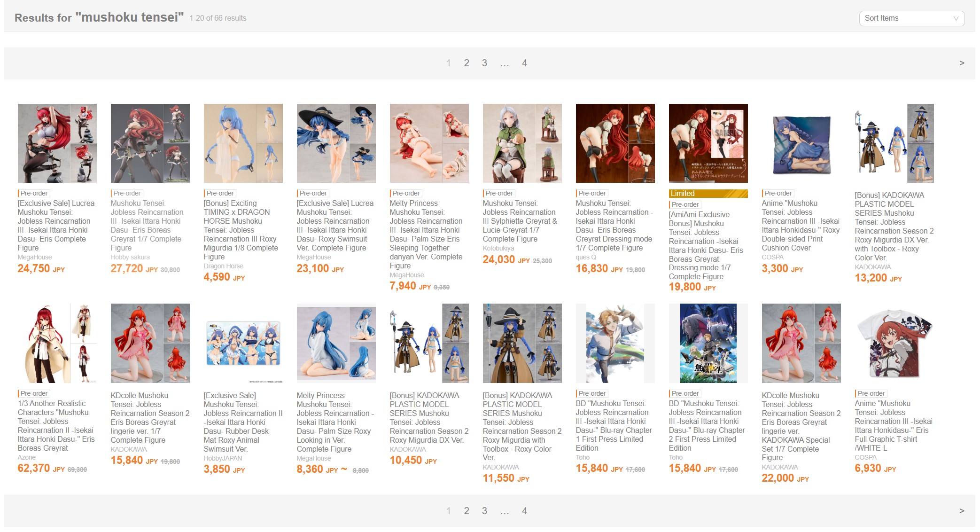The width and height of the screenshot is (980, 532).
Task: Open title link for Palm Size Roxy Looking in Ver.
Action: (x=335, y=422)
